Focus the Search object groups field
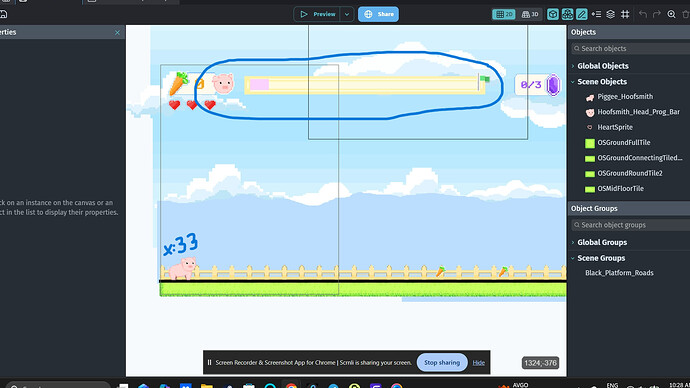The image size is (690, 388). pyautogui.click(x=631, y=225)
